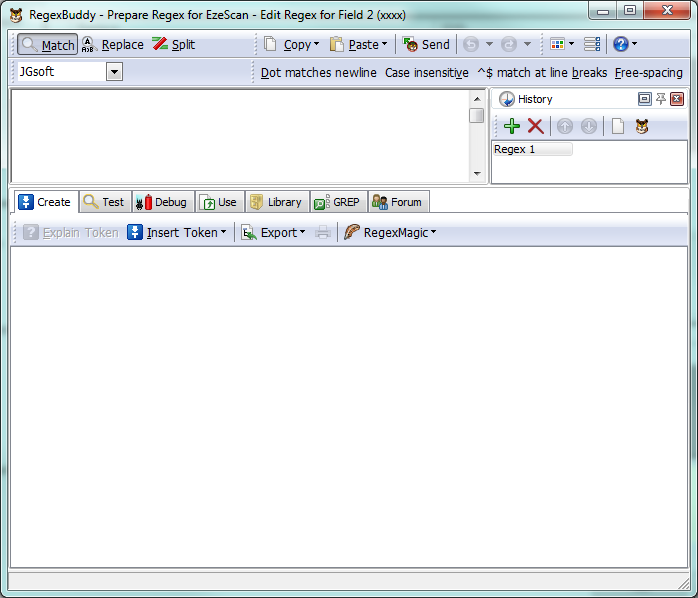Viewport: 698px width, 598px height.
Task: Toggle Dot matches newline option
Action: 318,73
